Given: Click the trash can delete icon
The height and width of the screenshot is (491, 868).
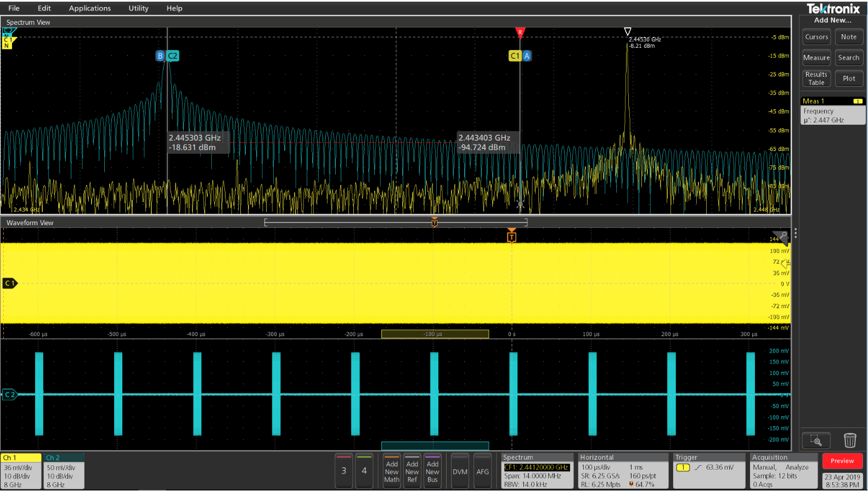Looking at the screenshot, I should tap(849, 440).
